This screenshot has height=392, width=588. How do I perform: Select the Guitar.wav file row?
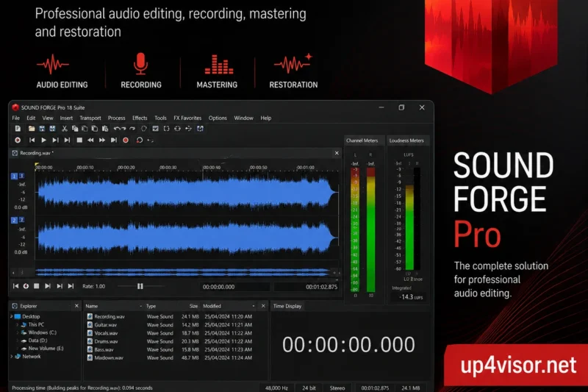170,325
